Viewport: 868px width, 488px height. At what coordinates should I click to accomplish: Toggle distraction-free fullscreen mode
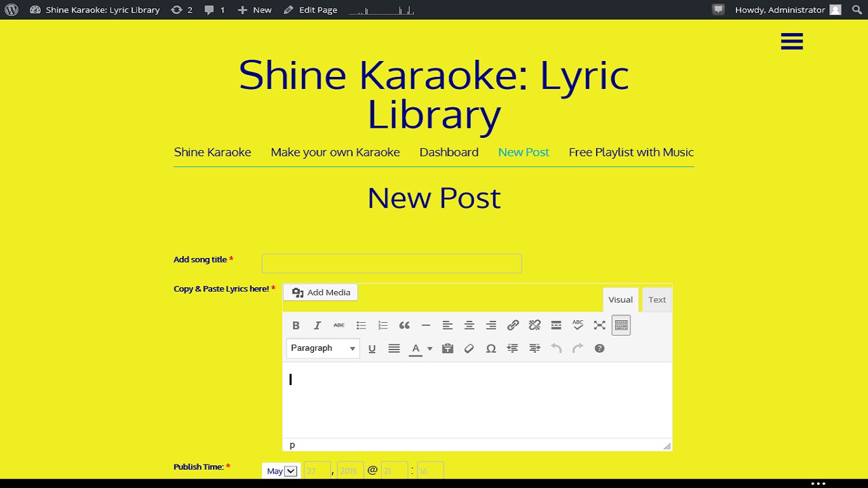tap(599, 325)
